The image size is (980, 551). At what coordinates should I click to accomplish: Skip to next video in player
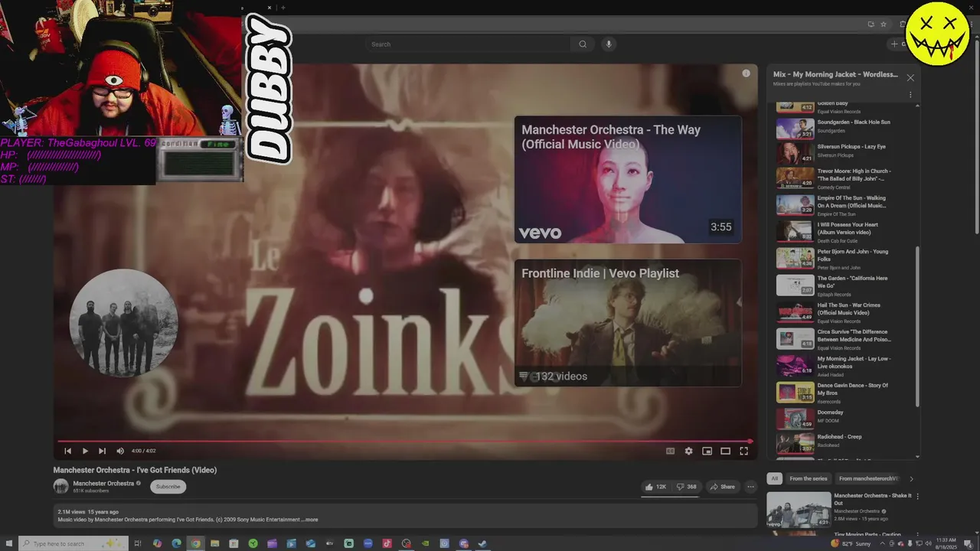102,451
